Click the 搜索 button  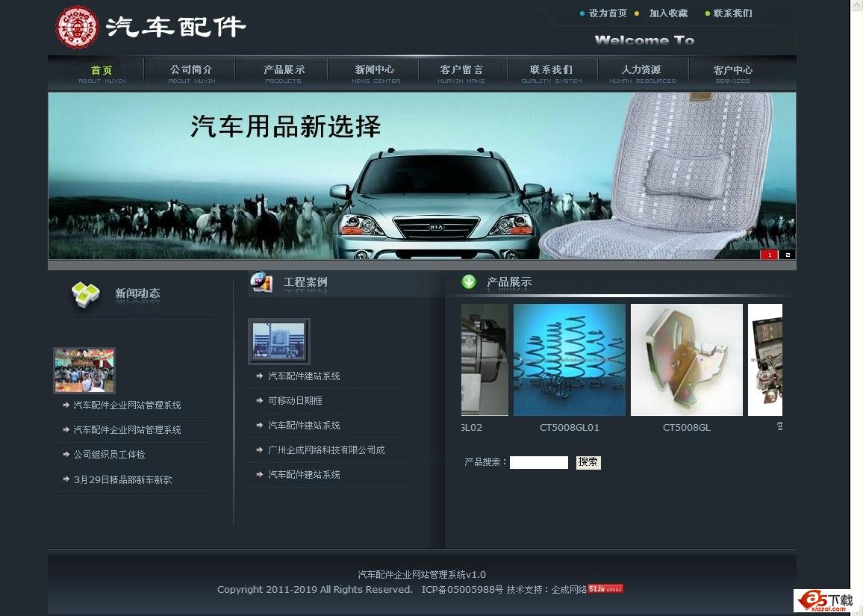pyautogui.click(x=588, y=462)
